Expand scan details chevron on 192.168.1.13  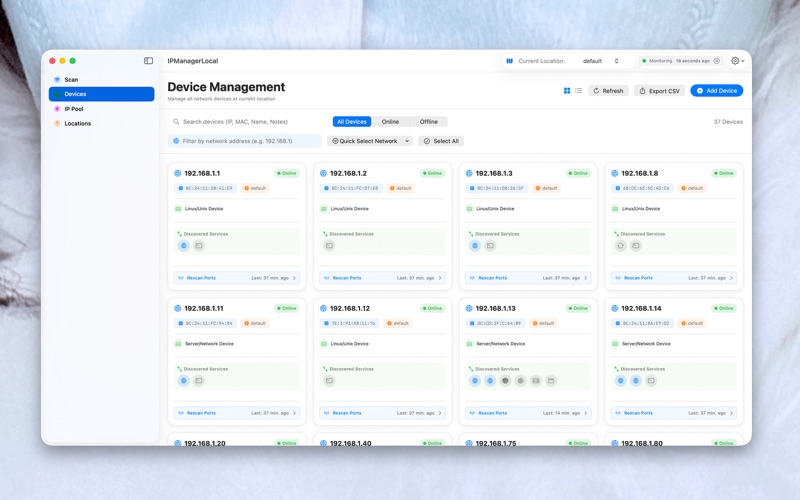coord(586,413)
